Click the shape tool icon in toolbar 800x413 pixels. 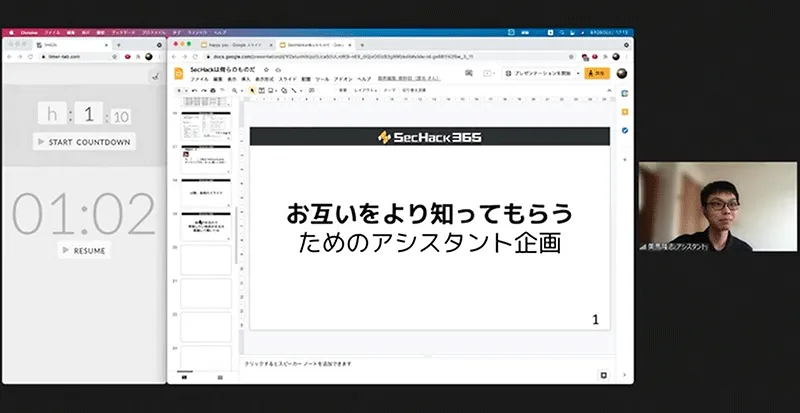[284, 90]
